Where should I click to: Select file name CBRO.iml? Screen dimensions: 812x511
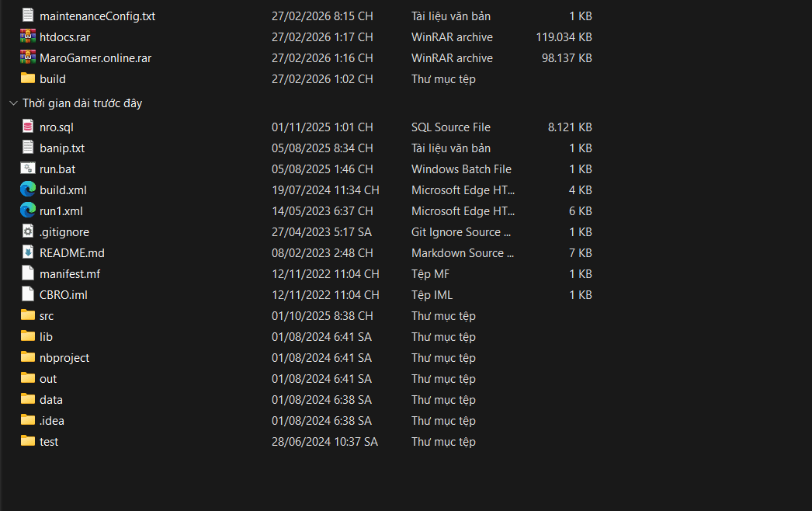[64, 295]
